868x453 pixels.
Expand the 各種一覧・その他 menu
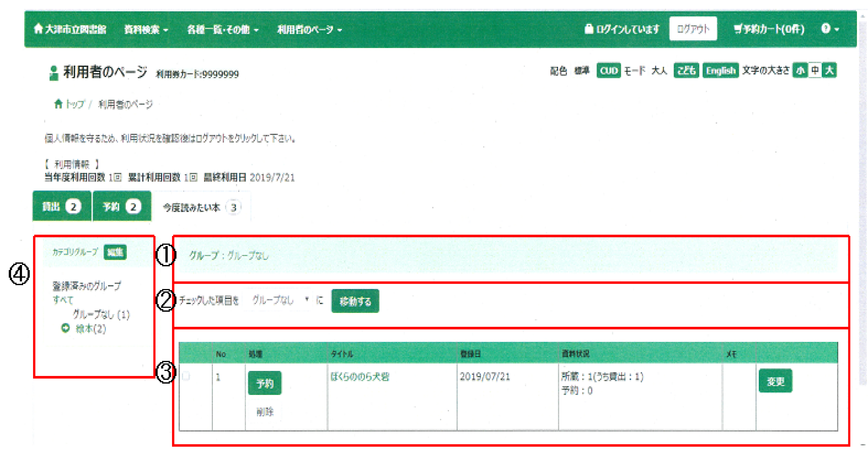[x=223, y=30]
